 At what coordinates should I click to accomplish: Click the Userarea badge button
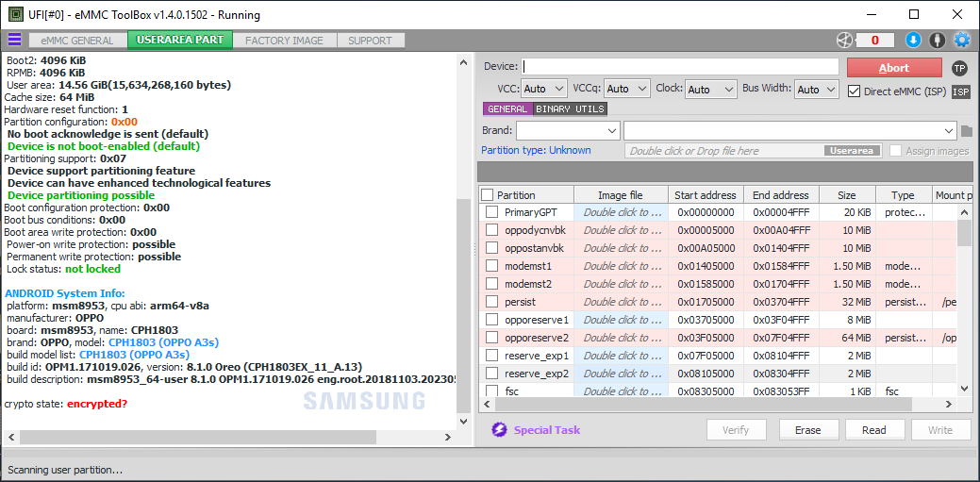click(853, 151)
